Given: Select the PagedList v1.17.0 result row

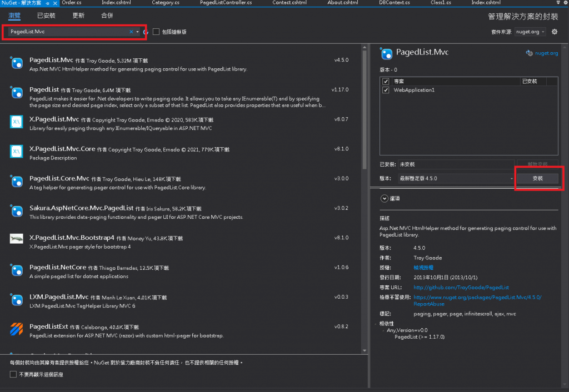Looking at the screenshot, I should click(x=180, y=97).
